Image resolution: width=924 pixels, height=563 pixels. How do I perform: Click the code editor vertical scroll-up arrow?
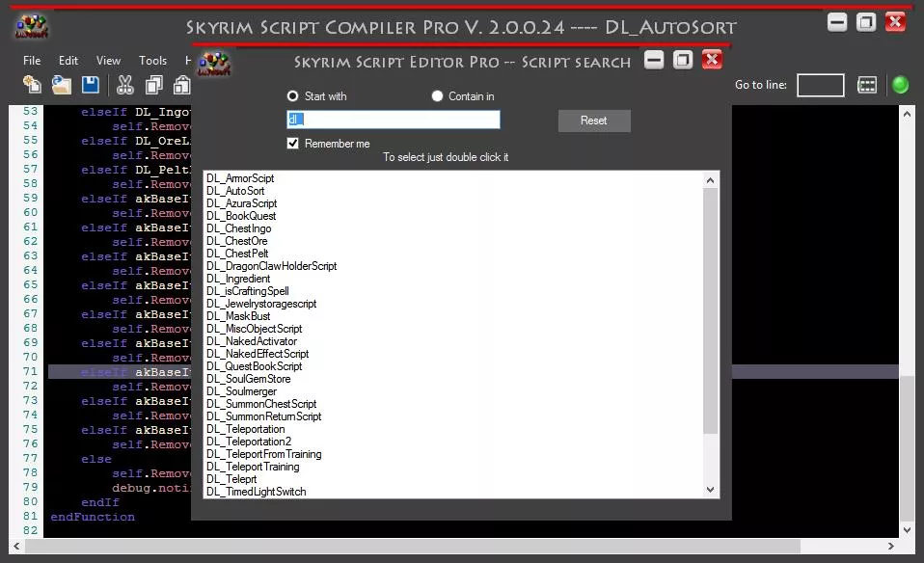(907, 114)
